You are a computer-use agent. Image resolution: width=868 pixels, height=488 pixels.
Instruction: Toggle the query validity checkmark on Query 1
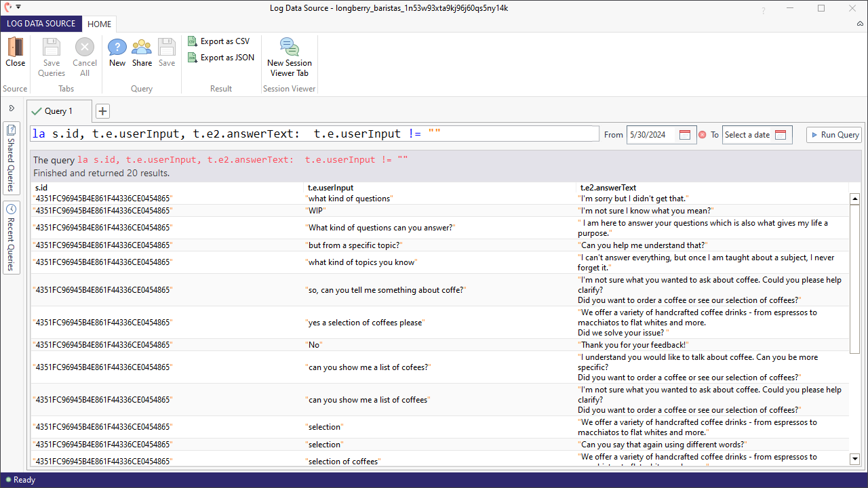[x=36, y=110]
